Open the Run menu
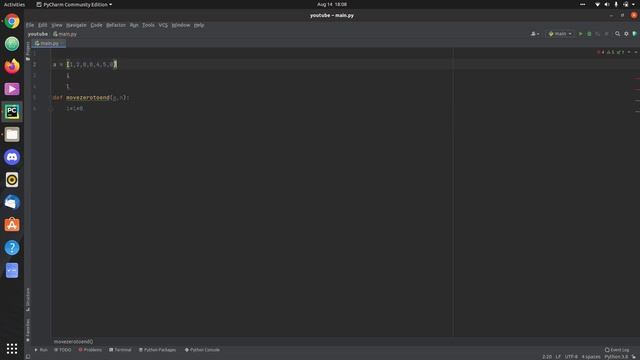Screen dimensions: 640x360 tap(134, 25)
